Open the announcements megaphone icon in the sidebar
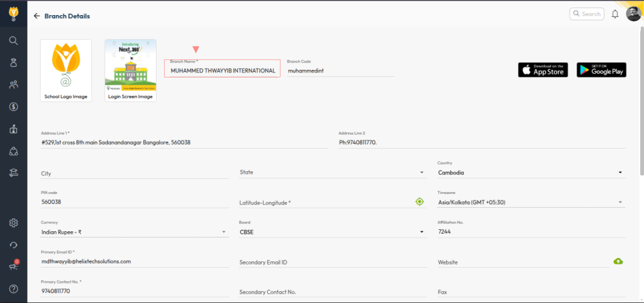This screenshot has height=303, width=644. point(13,266)
